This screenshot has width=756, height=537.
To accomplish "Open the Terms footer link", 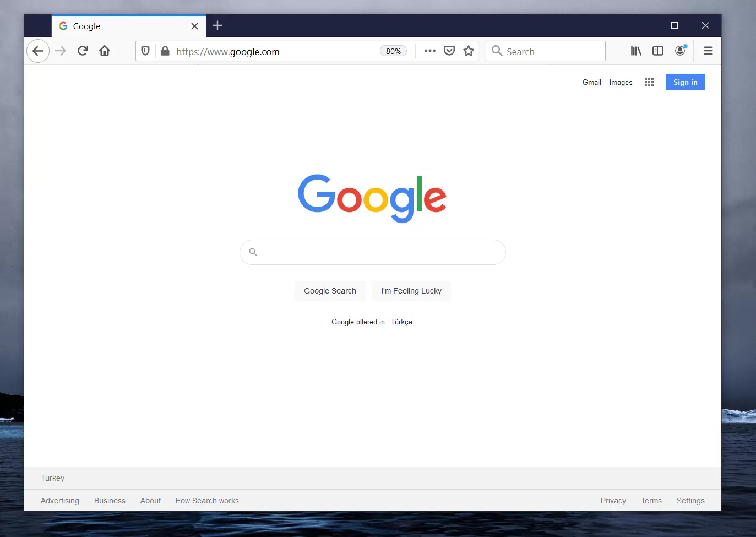I will tap(651, 501).
